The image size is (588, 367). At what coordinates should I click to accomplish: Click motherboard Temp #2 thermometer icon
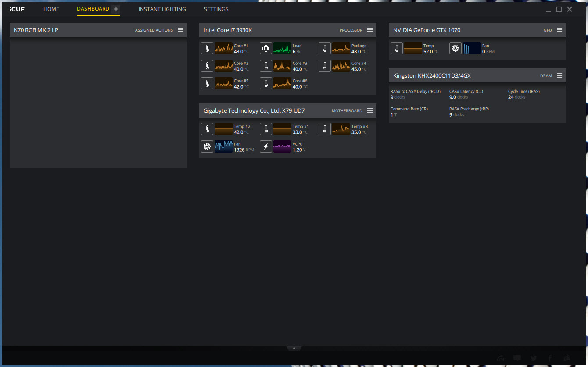point(207,129)
